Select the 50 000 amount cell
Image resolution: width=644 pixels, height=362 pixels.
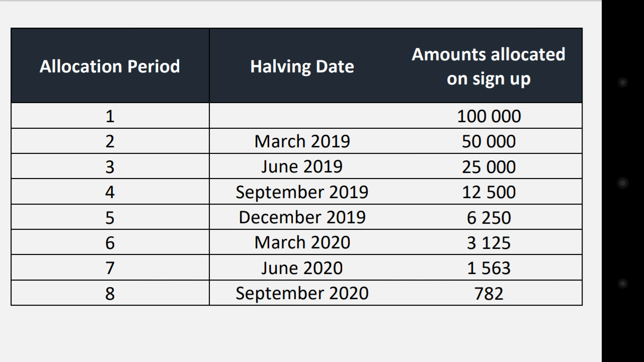point(489,141)
